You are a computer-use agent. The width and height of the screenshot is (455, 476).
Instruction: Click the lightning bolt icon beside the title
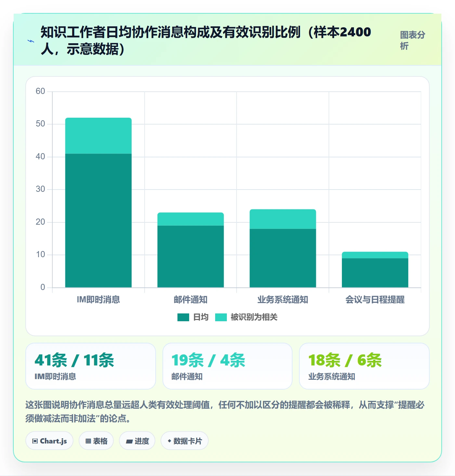[x=31, y=41]
